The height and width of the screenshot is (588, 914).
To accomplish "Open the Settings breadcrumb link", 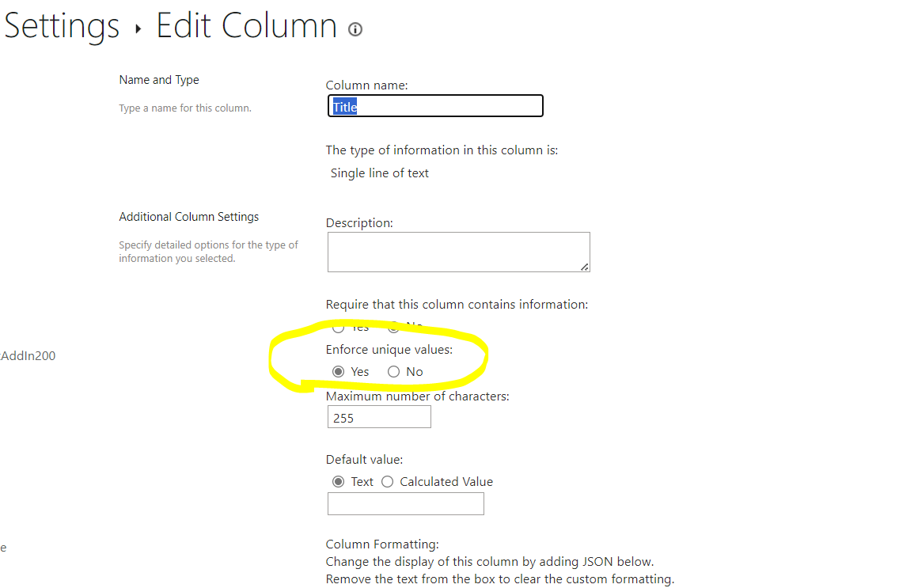I will (61, 25).
